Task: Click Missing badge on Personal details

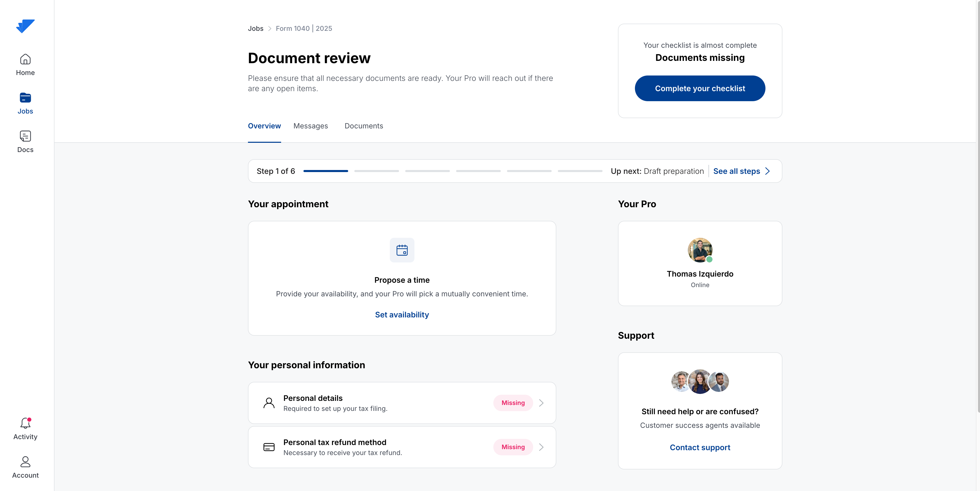Action: pyautogui.click(x=513, y=403)
